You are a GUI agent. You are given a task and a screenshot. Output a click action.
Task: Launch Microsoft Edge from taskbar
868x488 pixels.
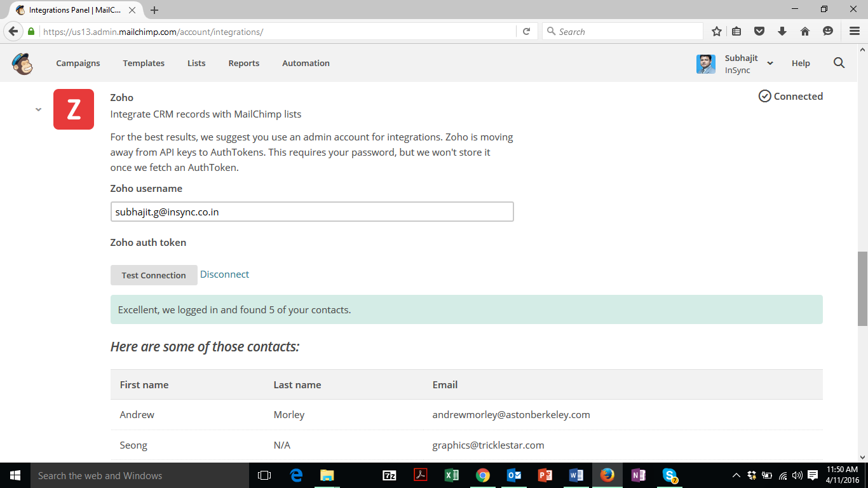(296, 475)
